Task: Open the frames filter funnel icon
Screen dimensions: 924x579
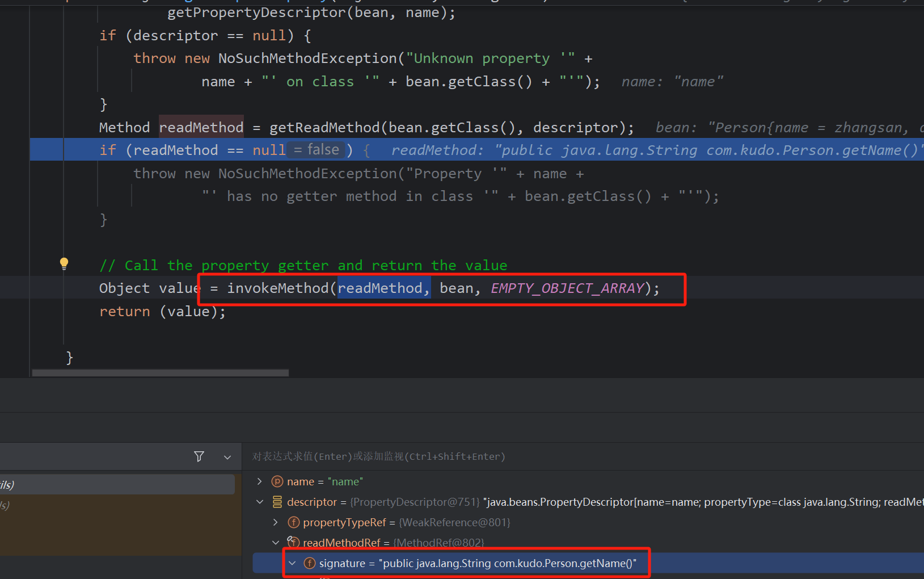Action: [199, 456]
